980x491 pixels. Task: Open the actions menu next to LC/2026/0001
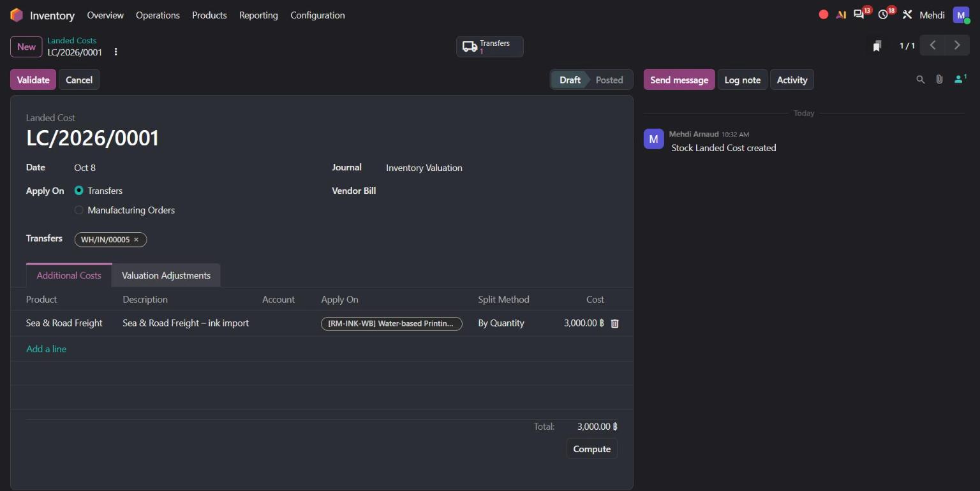[115, 52]
